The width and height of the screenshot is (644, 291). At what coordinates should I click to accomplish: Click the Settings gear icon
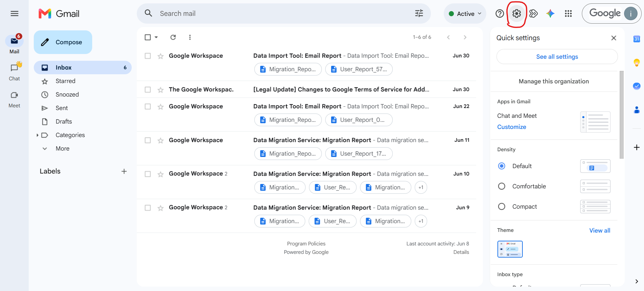click(517, 14)
